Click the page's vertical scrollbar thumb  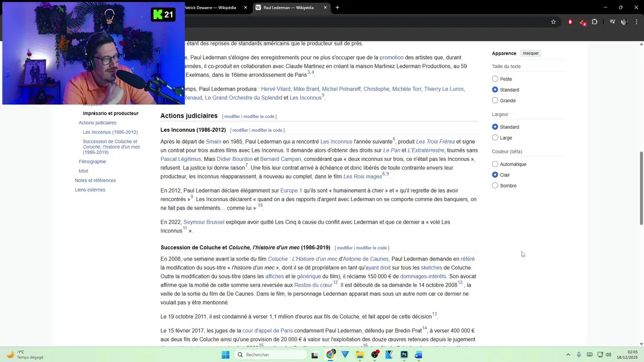pos(641,188)
